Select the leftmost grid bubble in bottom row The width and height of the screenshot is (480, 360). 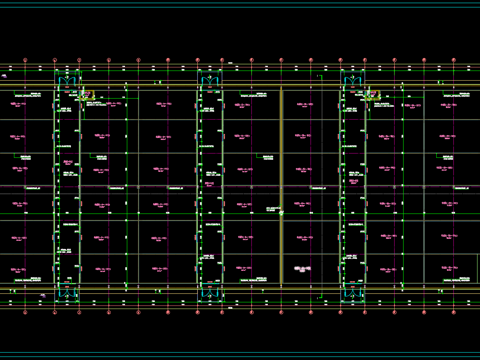click(25, 312)
